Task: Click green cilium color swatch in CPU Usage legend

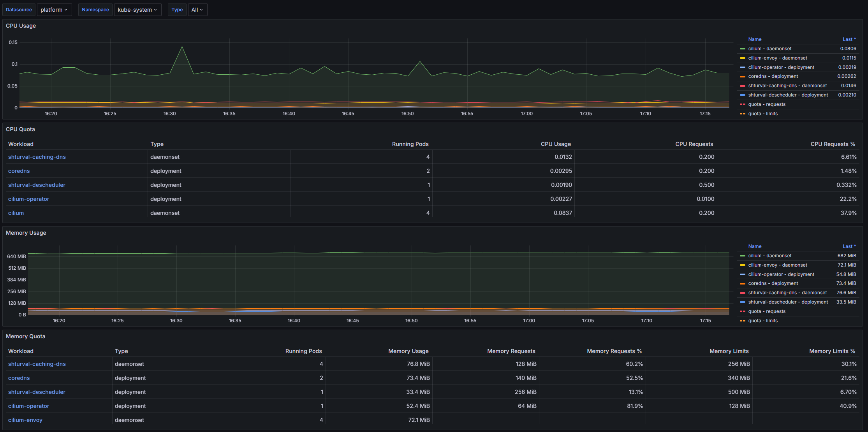Action: click(742, 49)
